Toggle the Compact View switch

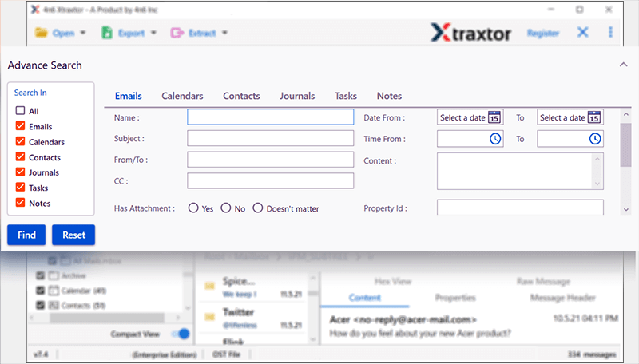pyautogui.click(x=181, y=334)
